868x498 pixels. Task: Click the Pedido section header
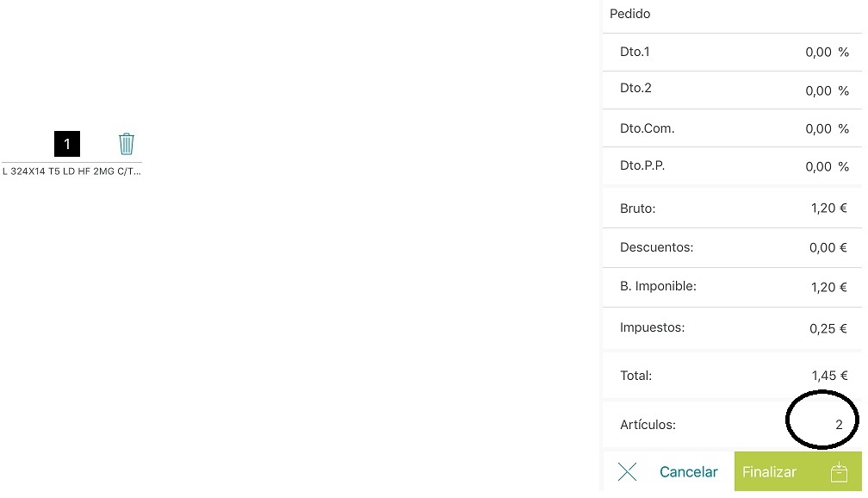click(630, 14)
